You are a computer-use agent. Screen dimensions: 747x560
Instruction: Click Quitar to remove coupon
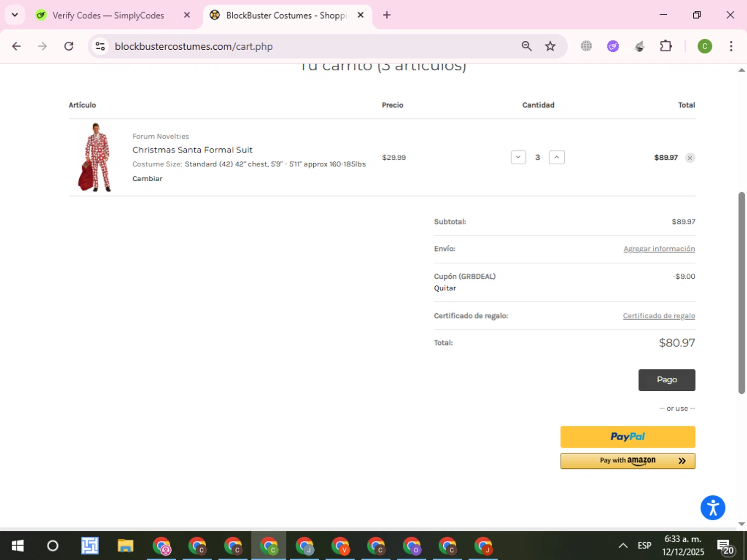pos(445,288)
